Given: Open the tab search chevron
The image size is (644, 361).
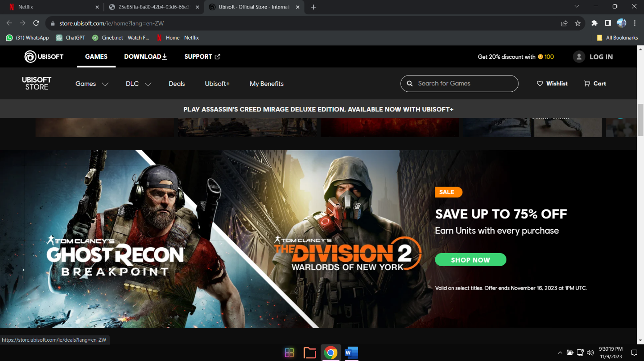Looking at the screenshot, I should pyautogui.click(x=577, y=7).
